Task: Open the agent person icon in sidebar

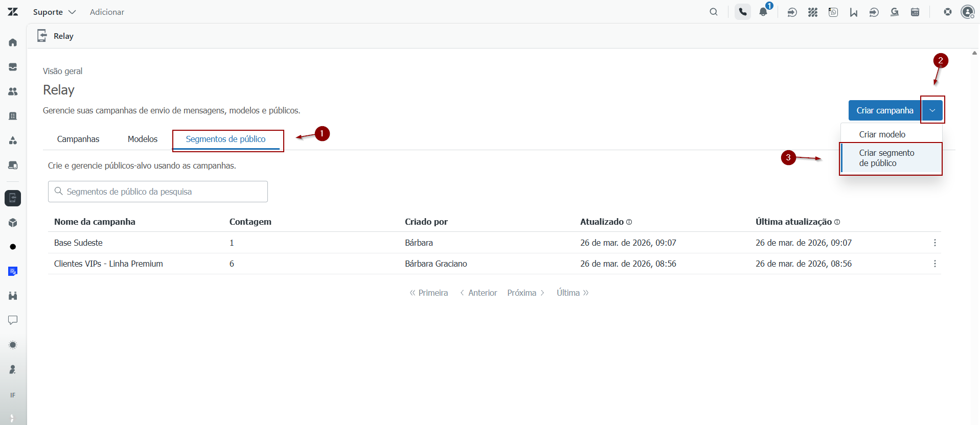Action: click(x=13, y=369)
